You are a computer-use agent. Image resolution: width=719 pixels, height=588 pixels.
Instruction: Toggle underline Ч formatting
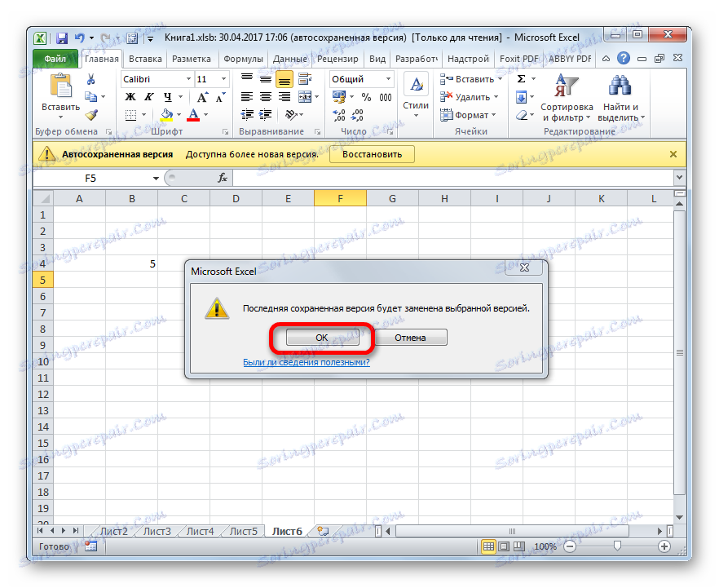168,97
